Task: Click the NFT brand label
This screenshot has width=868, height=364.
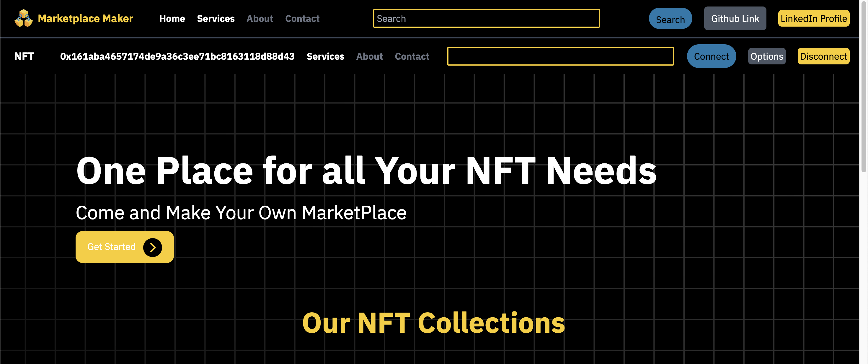Action: click(x=24, y=56)
